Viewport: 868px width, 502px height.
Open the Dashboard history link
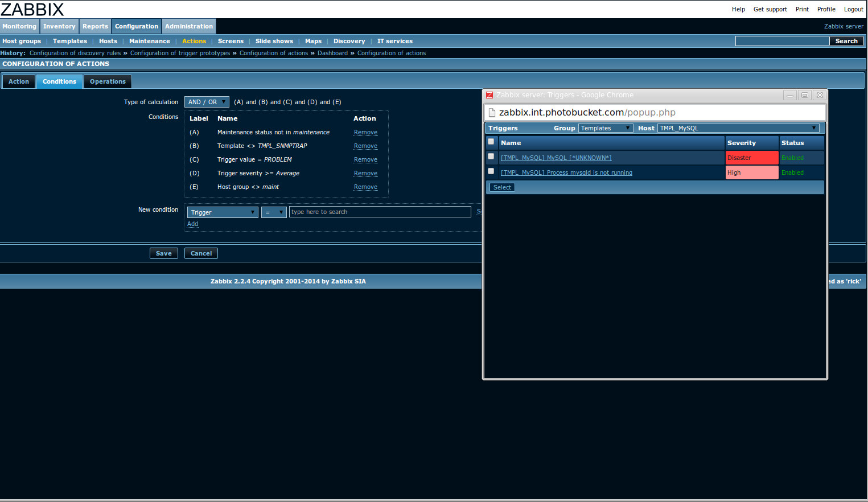pos(332,53)
